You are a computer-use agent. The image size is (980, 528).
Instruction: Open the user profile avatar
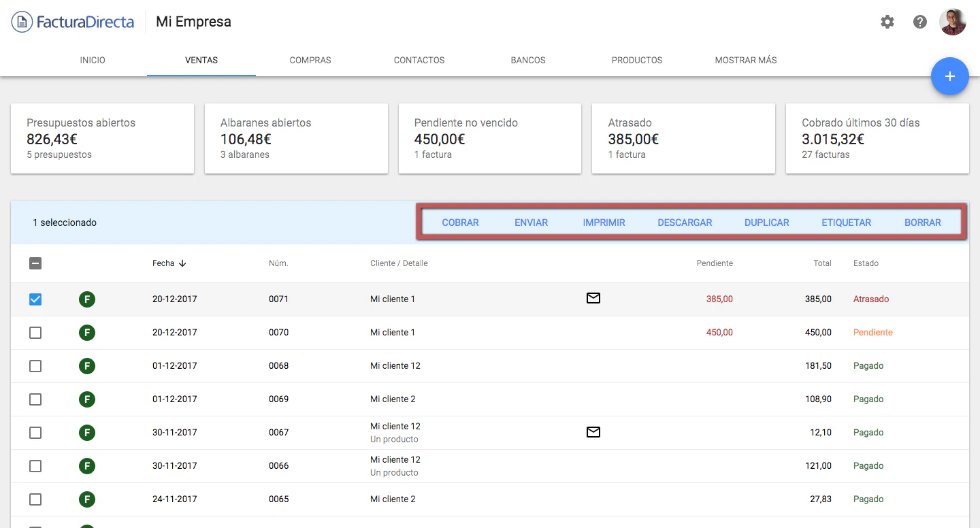(952, 22)
